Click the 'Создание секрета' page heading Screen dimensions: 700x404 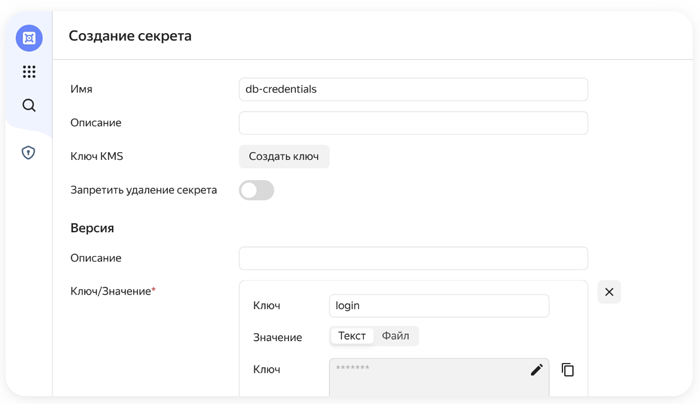point(130,36)
